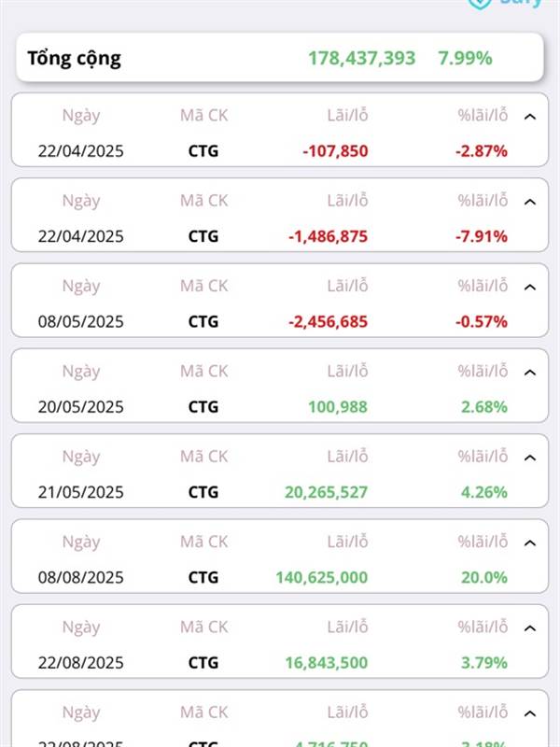The width and height of the screenshot is (560, 747).
Task: Select the CTG code in 20/05/2025 row
Action: 203,407
